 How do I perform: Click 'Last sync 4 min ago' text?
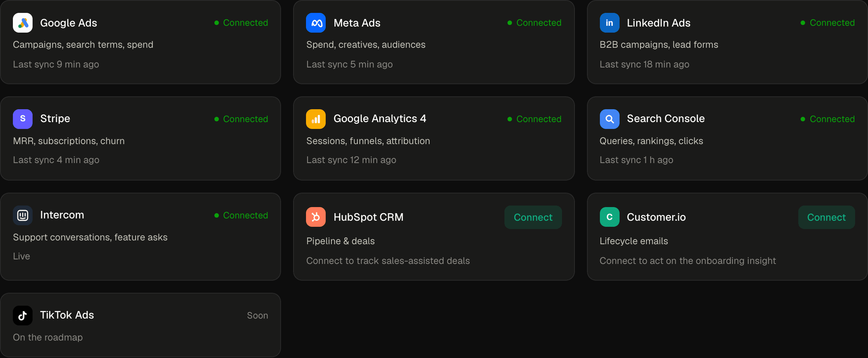click(56, 160)
